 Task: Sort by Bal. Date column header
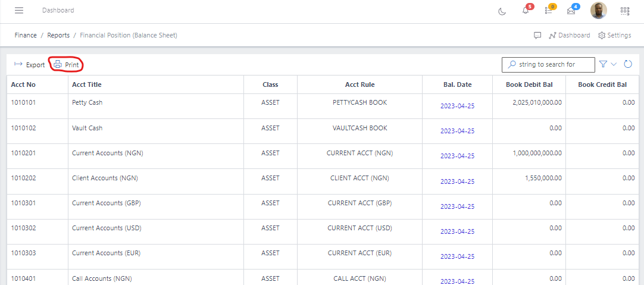click(x=458, y=84)
